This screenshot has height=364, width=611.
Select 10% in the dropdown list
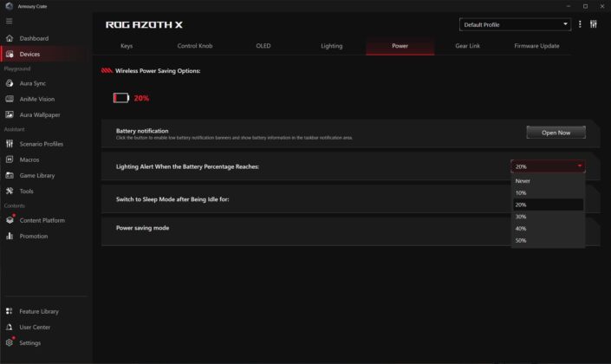click(548, 193)
